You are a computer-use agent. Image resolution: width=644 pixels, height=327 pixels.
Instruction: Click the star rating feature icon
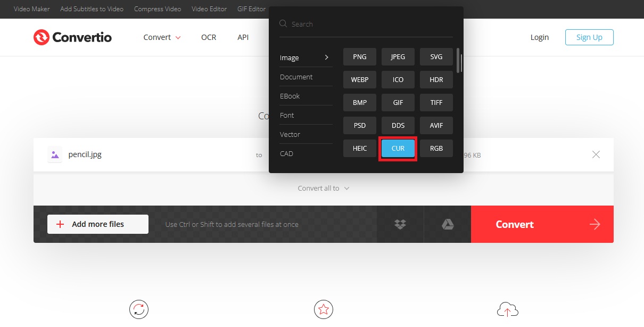pyautogui.click(x=324, y=309)
